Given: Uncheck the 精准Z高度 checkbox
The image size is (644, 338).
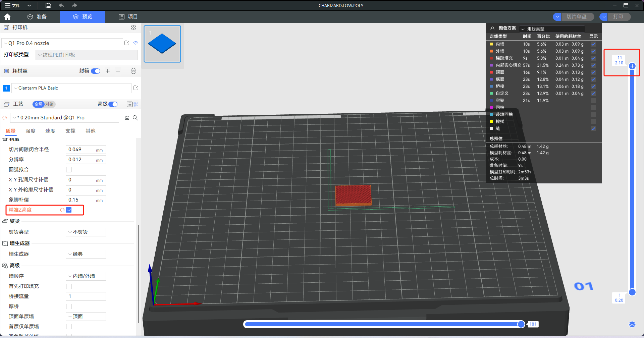Looking at the screenshot, I should pyautogui.click(x=69, y=210).
